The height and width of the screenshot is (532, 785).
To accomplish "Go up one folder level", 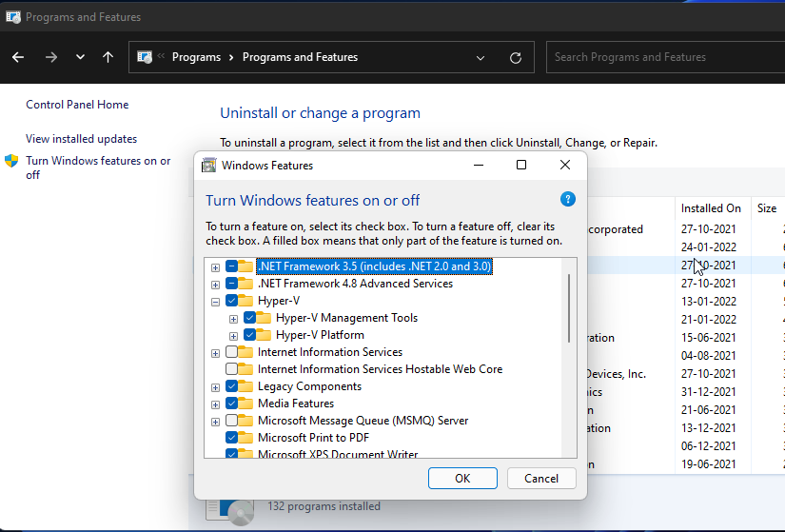I will 108,57.
